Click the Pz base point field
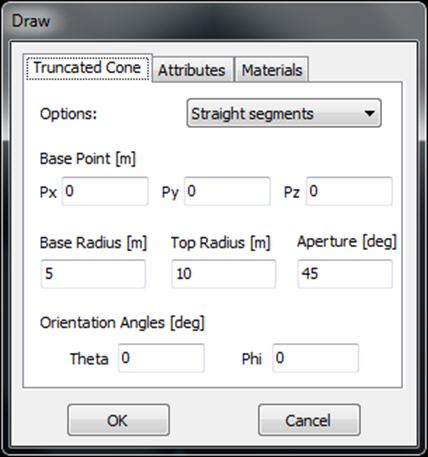 click(349, 191)
